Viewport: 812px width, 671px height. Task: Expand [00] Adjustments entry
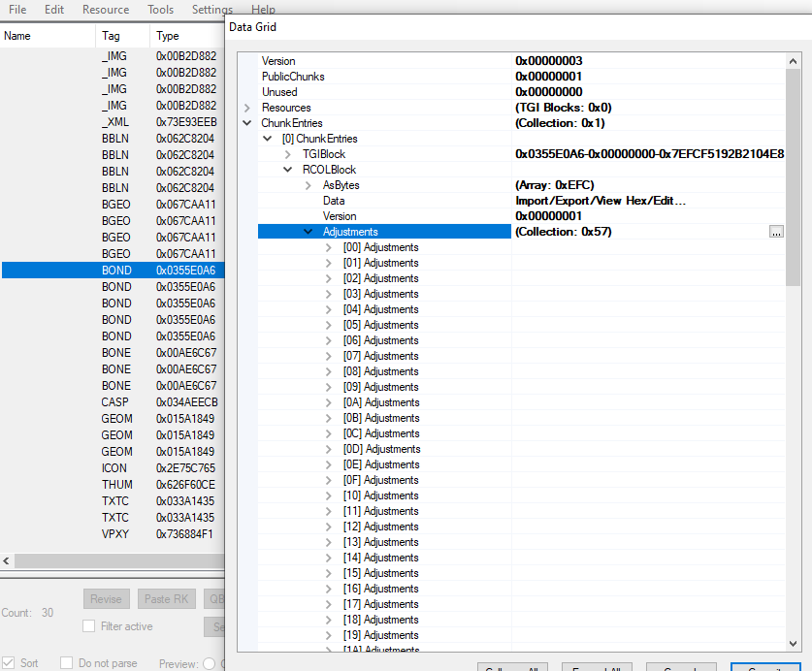coord(328,247)
